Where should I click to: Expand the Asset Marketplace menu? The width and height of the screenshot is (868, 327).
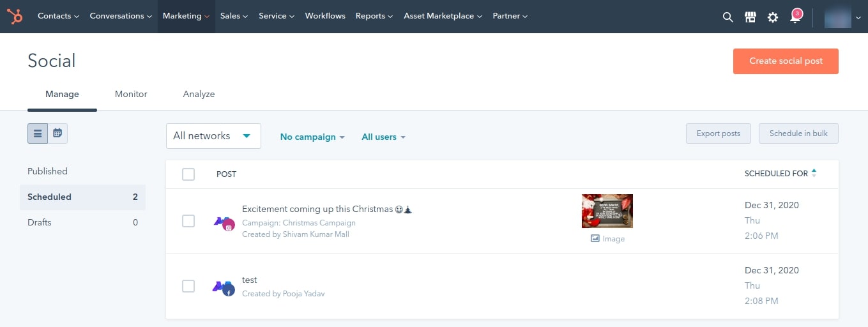[443, 16]
